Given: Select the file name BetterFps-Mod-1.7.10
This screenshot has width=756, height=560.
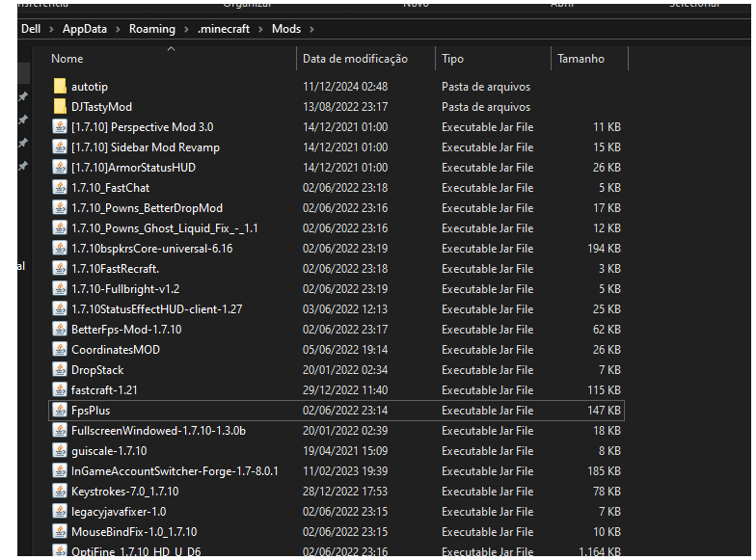Looking at the screenshot, I should tap(126, 330).
